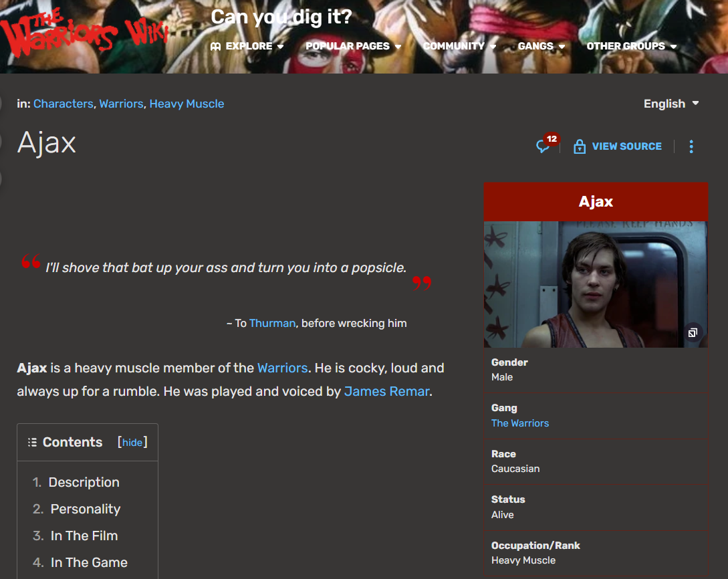
Task: Click The Warriors Wiki logo
Action: pos(84,33)
